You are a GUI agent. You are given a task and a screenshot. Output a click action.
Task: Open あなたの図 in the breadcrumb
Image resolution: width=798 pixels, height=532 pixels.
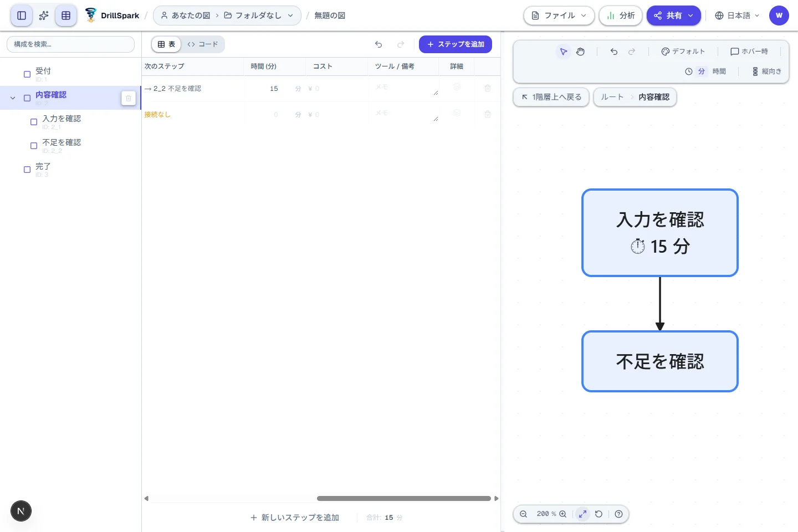coord(186,16)
